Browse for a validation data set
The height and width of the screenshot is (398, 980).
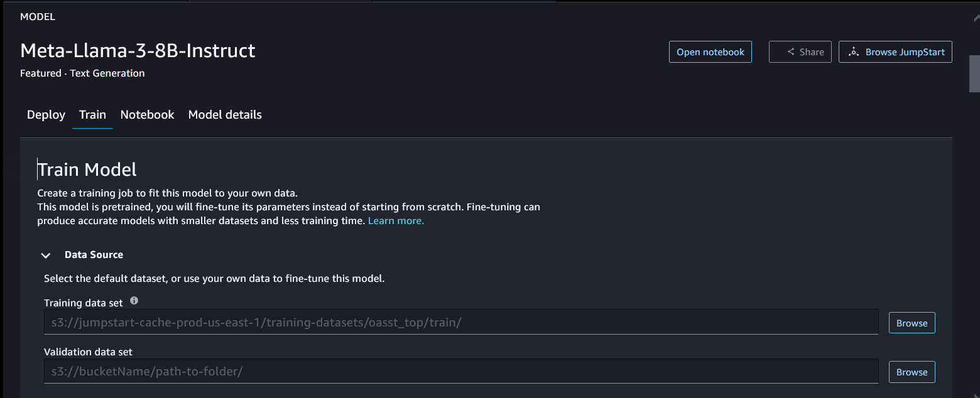[x=912, y=372]
